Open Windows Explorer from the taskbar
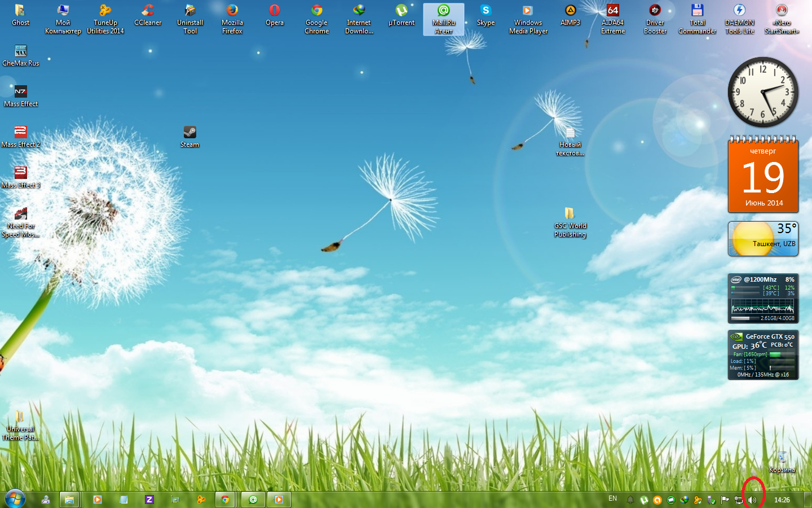This screenshot has height=508, width=812. pos(69,500)
